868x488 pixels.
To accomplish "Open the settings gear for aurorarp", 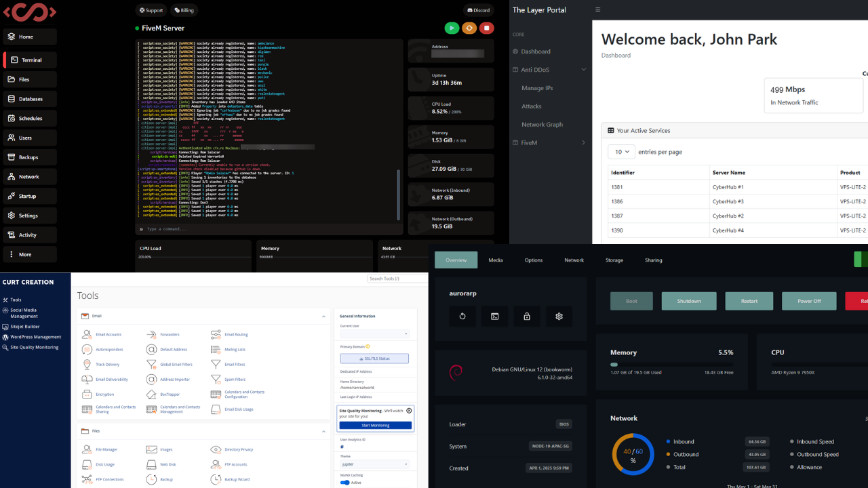I will pos(559,316).
